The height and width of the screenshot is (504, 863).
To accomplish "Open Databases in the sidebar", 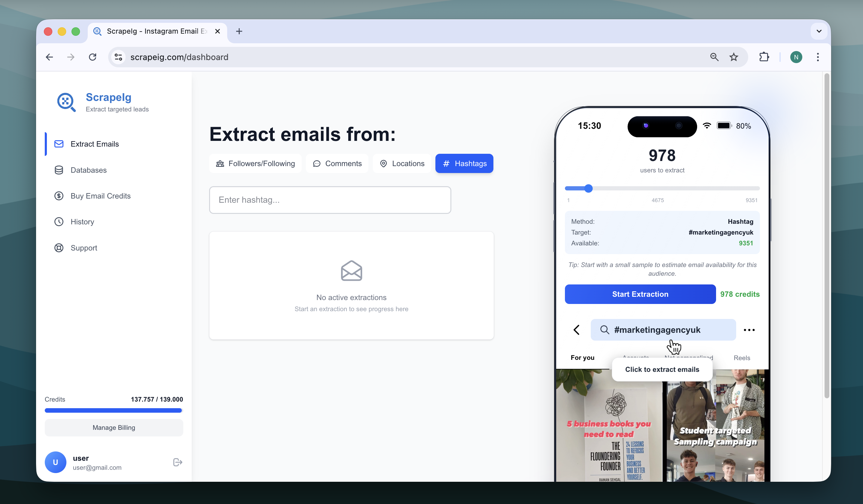I will point(88,170).
